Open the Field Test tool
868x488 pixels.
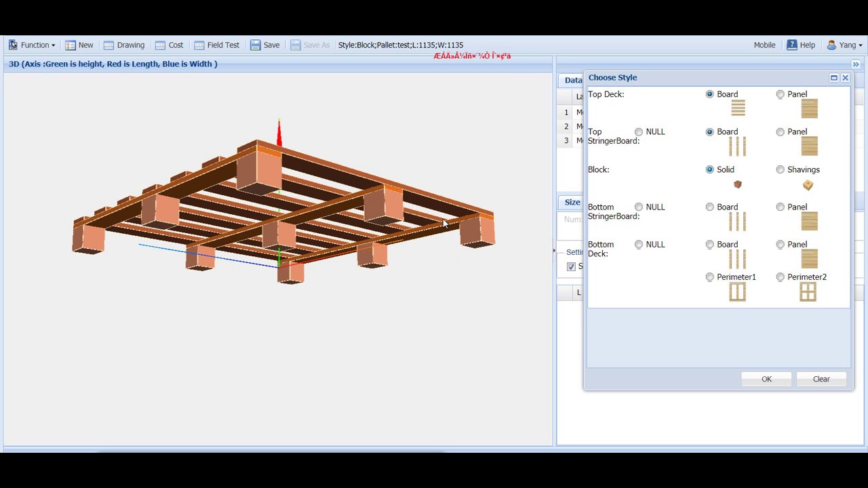click(199, 45)
